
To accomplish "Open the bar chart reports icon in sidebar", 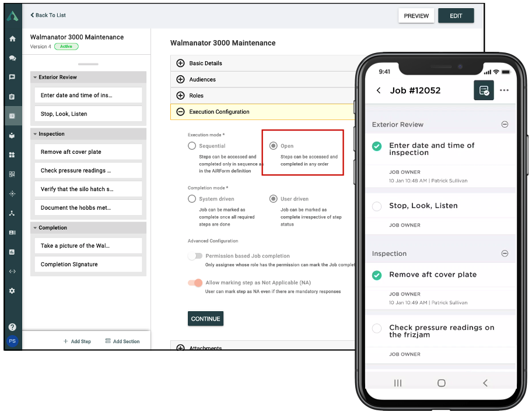I will click(x=12, y=252).
